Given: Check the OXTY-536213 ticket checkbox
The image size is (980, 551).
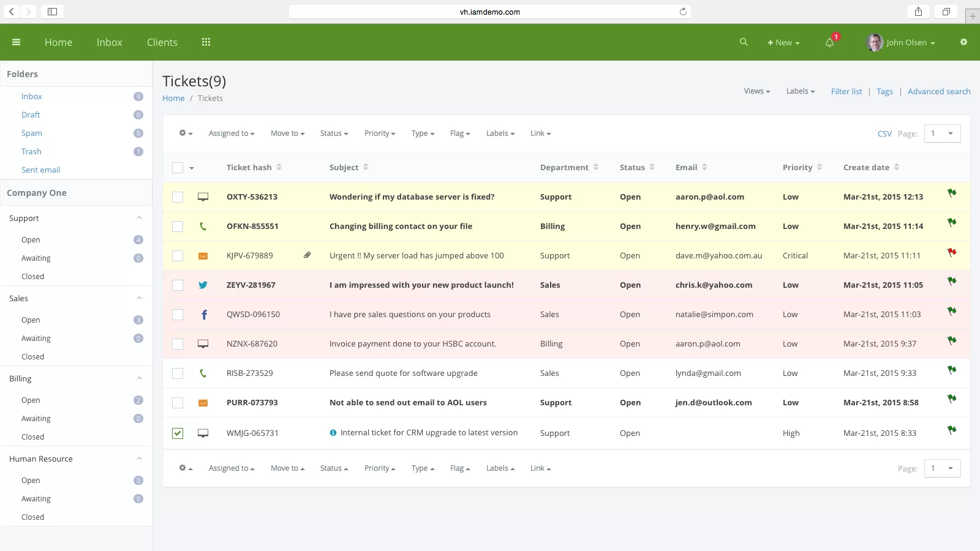Looking at the screenshot, I should click(178, 197).
